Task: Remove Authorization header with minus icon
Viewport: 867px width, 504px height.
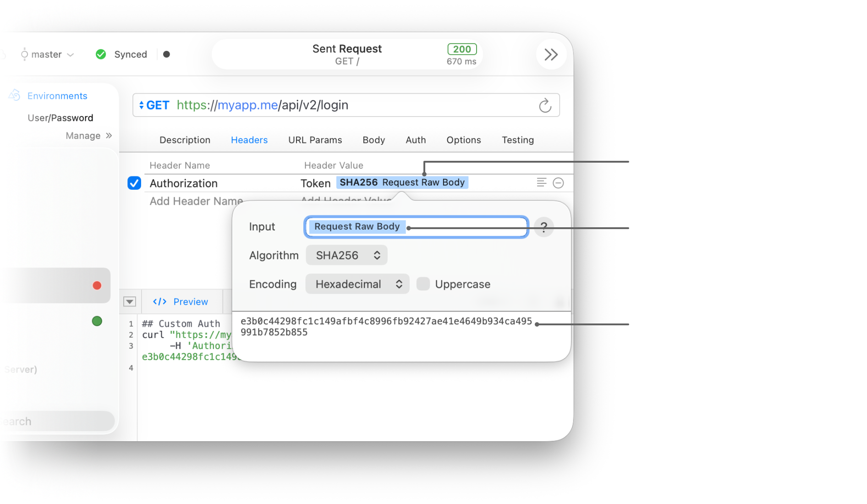Action: pyautogui.click(x=558, y=183)
